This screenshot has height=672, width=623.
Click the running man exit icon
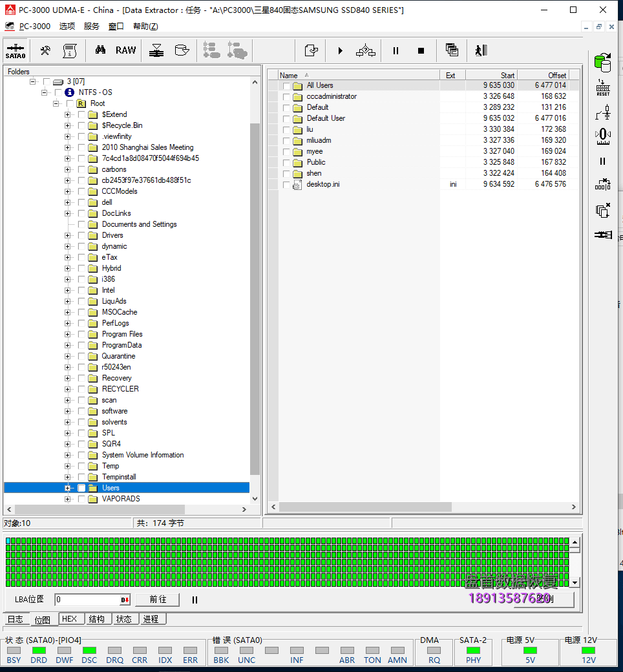coord(481,50)
